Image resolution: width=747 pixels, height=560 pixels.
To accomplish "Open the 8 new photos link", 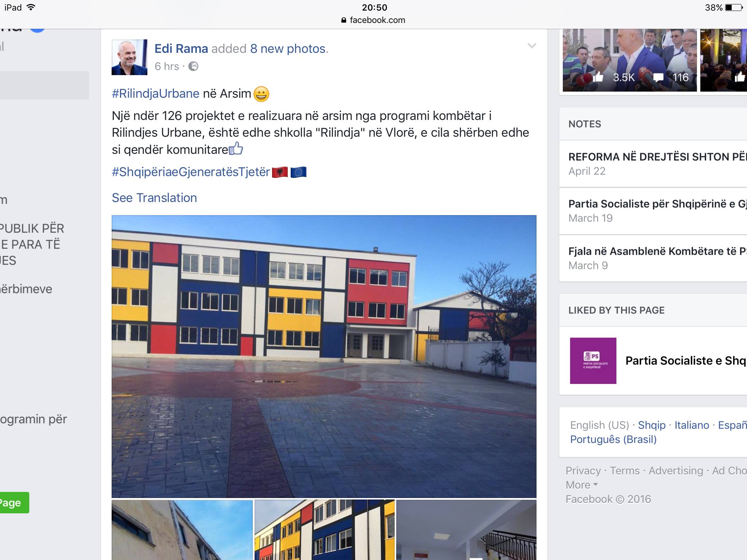I will click(289, 48).
